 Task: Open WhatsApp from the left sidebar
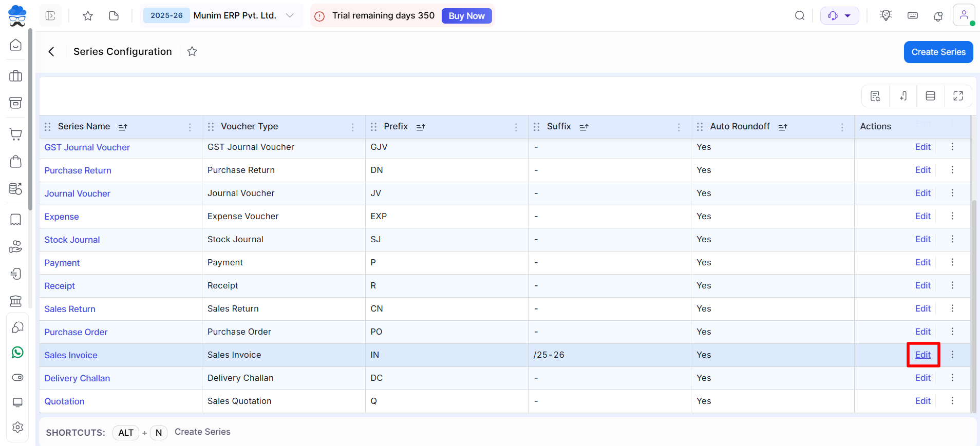pos(17,352)
